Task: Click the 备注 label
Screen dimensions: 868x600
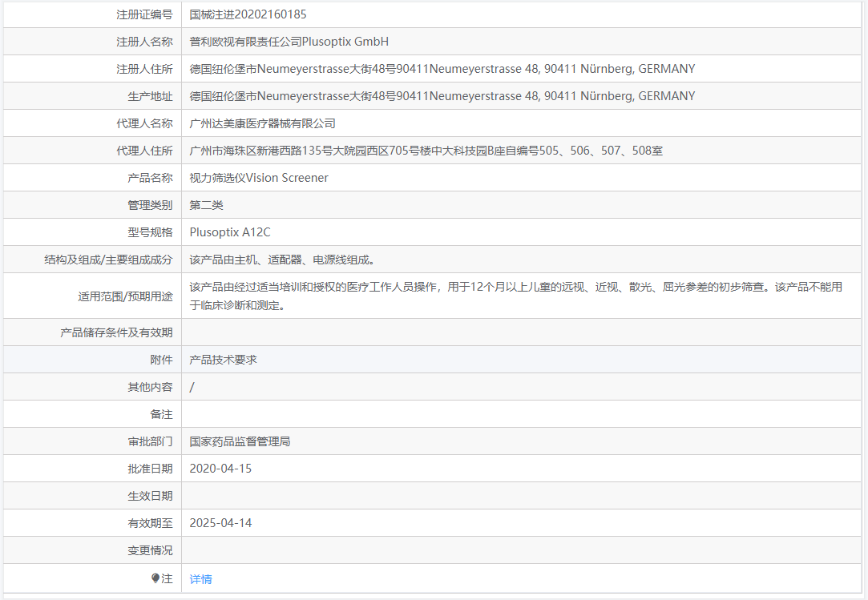Action: pyautogui.click(x=161, y=414)
